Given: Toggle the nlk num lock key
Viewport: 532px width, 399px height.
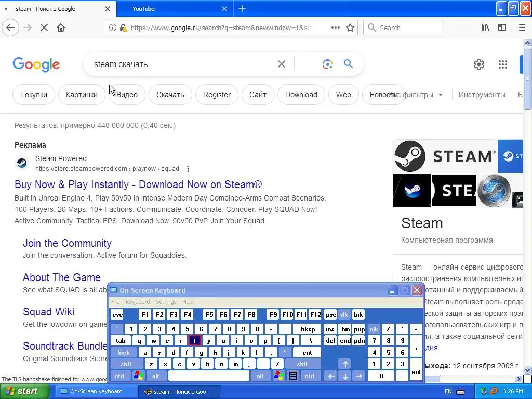Looking at the screenshot, I should [x=374, y=329].
